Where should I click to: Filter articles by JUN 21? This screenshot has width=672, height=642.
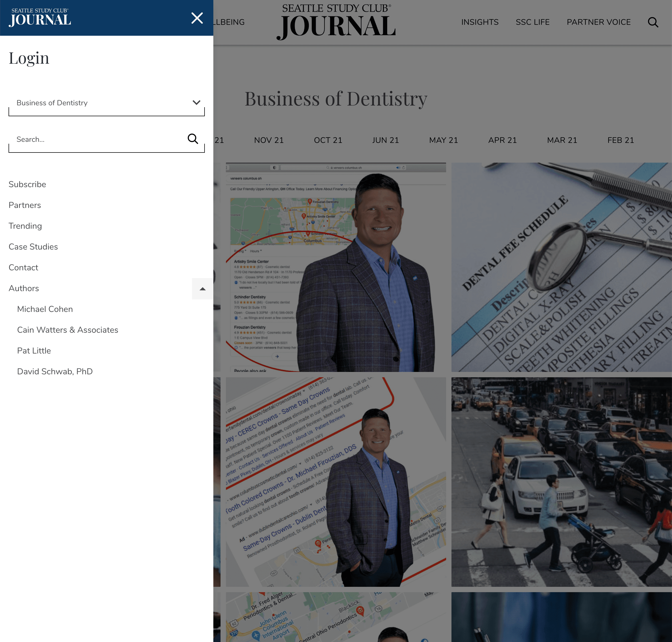tap(386, 140)
